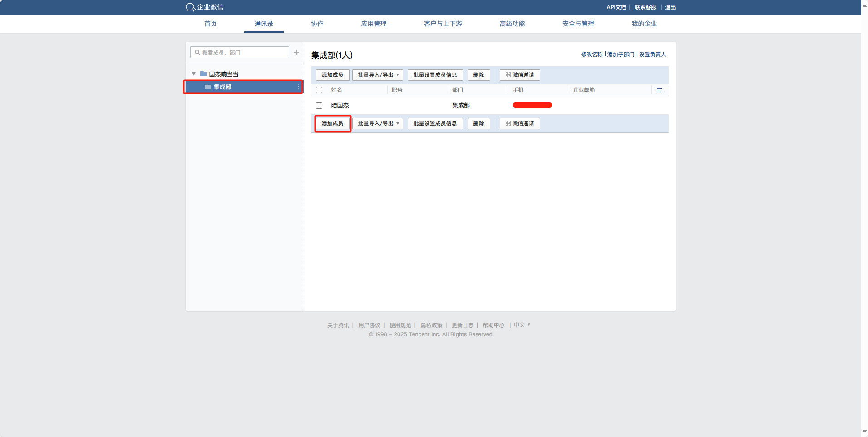Open the three-dot menu on 集成部 row
Viewport: 868px width, 437px height.
pos(298,87)
